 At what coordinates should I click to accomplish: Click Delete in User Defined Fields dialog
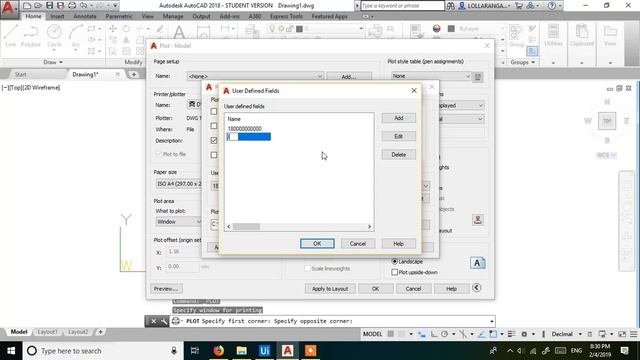click(x=398, y=155)
